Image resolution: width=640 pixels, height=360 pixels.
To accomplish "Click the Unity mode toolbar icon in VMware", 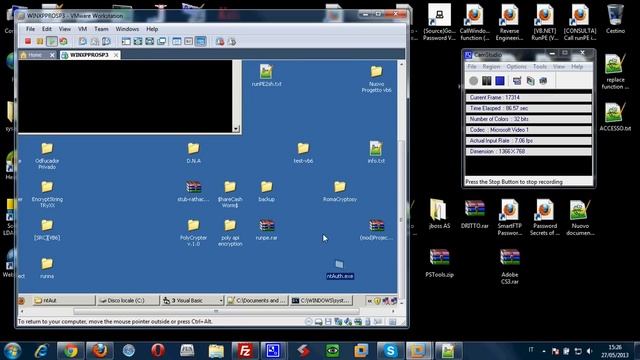I will [x=162, y=41].
